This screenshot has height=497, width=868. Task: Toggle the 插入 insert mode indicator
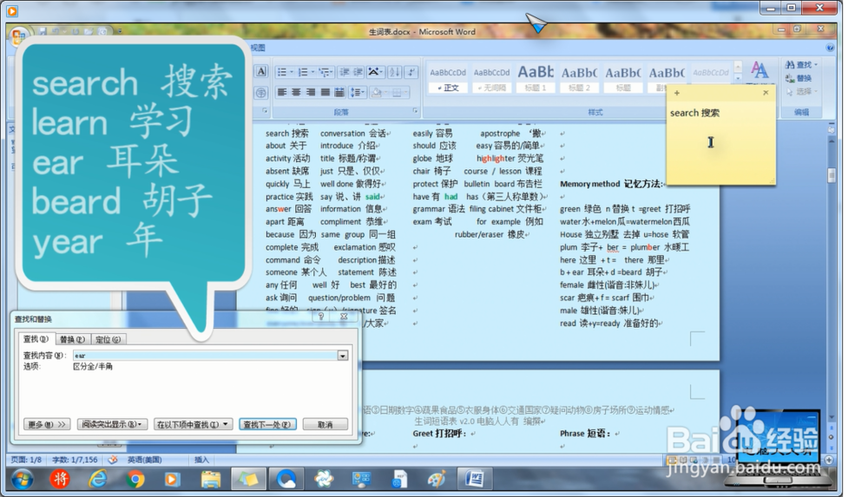pos(201,460)
